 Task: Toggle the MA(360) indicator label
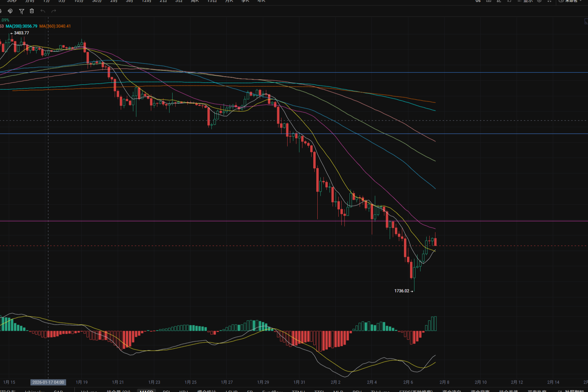point(55,26)
